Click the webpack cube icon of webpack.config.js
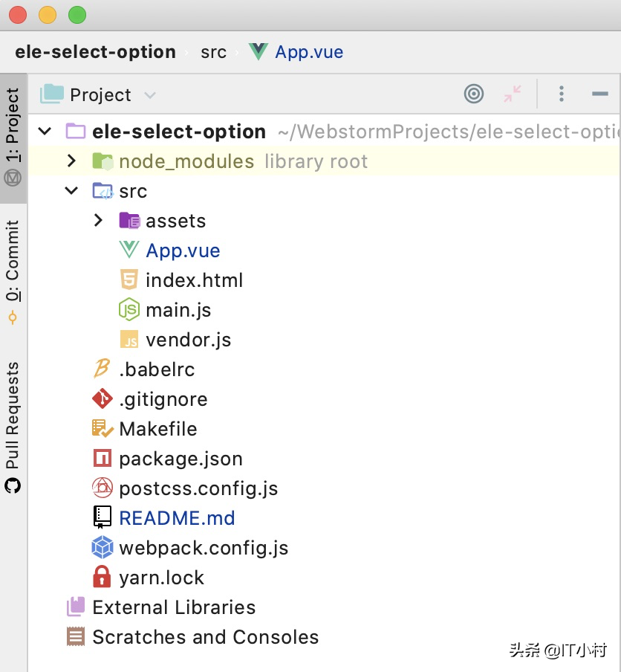This screenshot has height=672, width=621. [x=103, y=547]
